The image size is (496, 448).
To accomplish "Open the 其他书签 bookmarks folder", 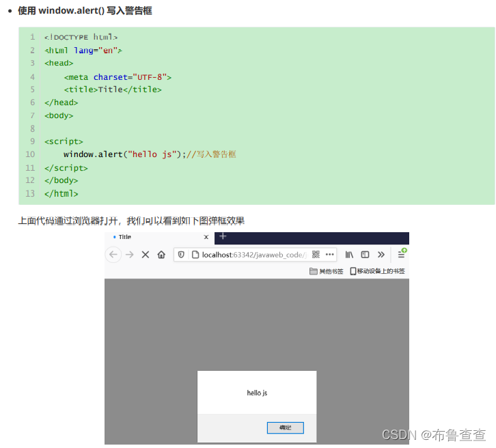I will coord(327,271).
